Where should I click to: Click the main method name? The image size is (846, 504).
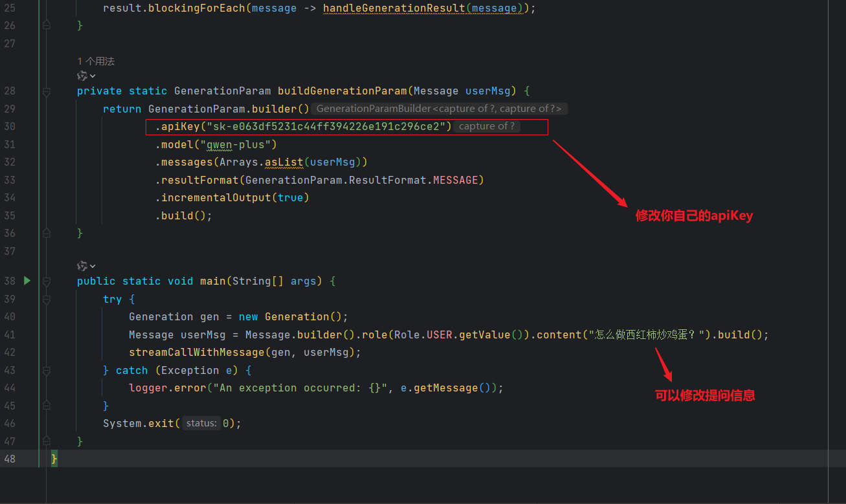[212, 281]
